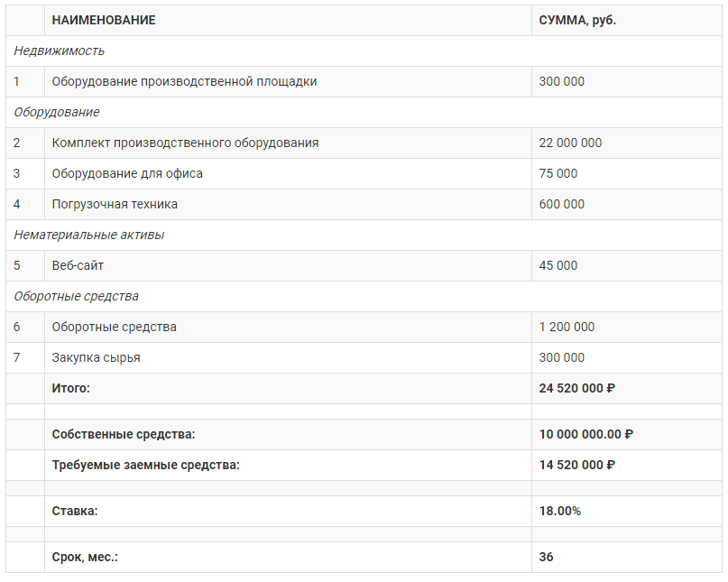Click the Ставка value 18.00%
728x582 pixels.
click(560, 511)
